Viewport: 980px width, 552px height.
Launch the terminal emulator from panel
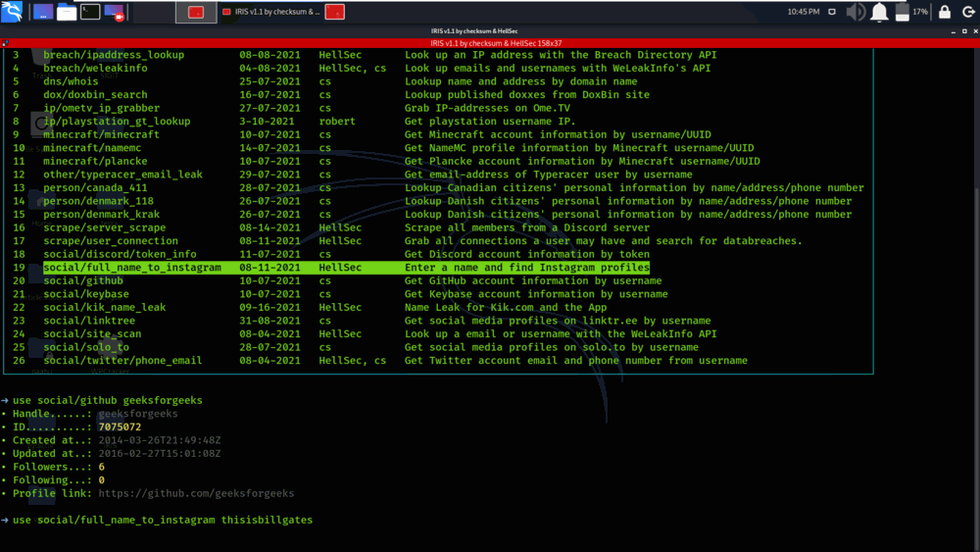click(x=90, y=12)
